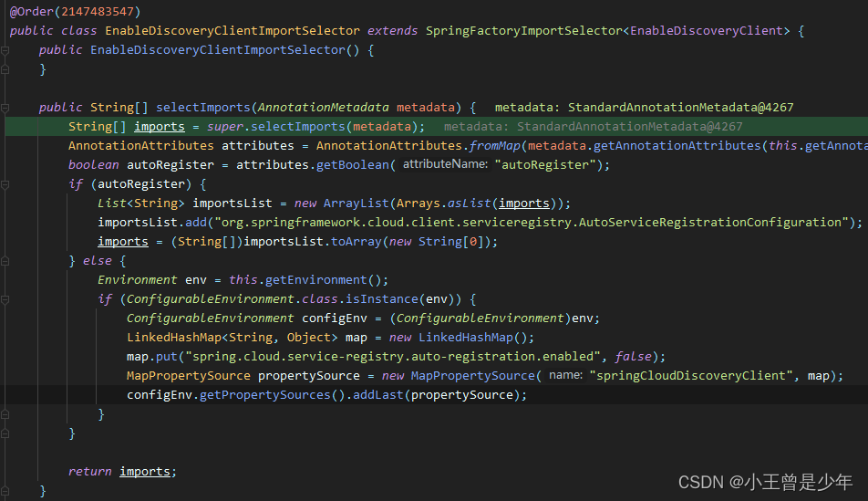Click SpringFactoryImportSelector in the class declaration
868x501 pixels.
click(x=524, y=30)
